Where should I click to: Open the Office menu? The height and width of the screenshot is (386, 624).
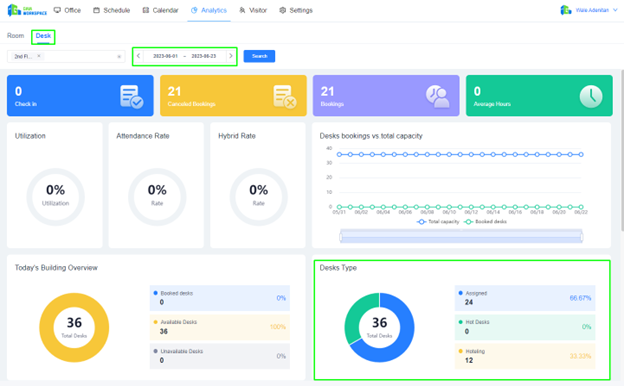point(67,10)
